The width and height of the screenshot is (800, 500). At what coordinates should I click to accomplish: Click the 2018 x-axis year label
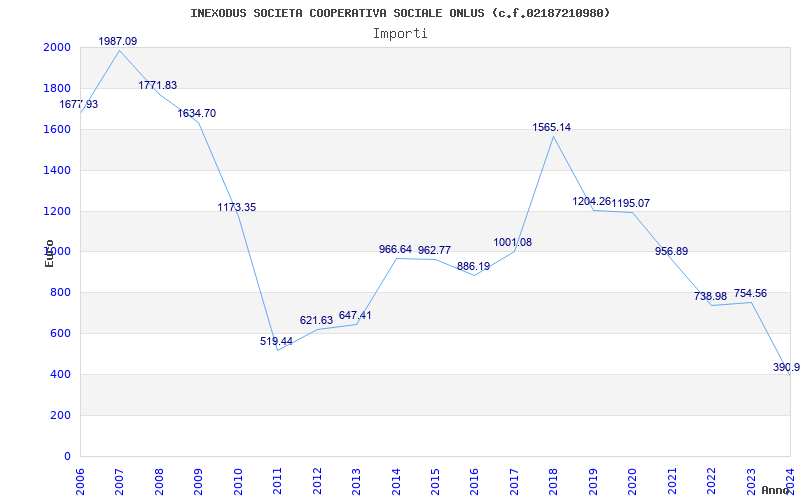[x=554, y=481]
